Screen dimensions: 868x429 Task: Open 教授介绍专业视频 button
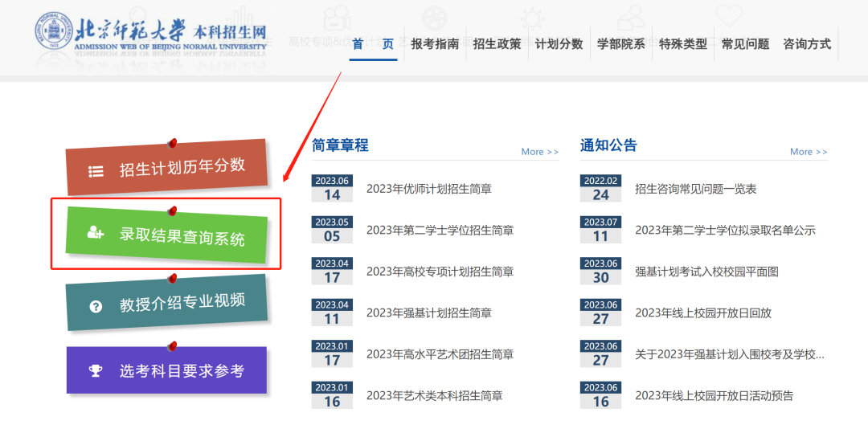coord(166,303)
